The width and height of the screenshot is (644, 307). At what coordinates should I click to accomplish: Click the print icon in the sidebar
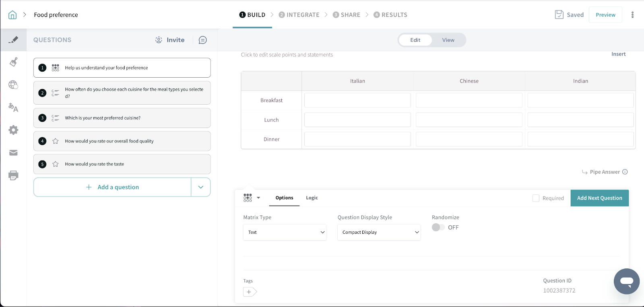click(x=13, y=175)
